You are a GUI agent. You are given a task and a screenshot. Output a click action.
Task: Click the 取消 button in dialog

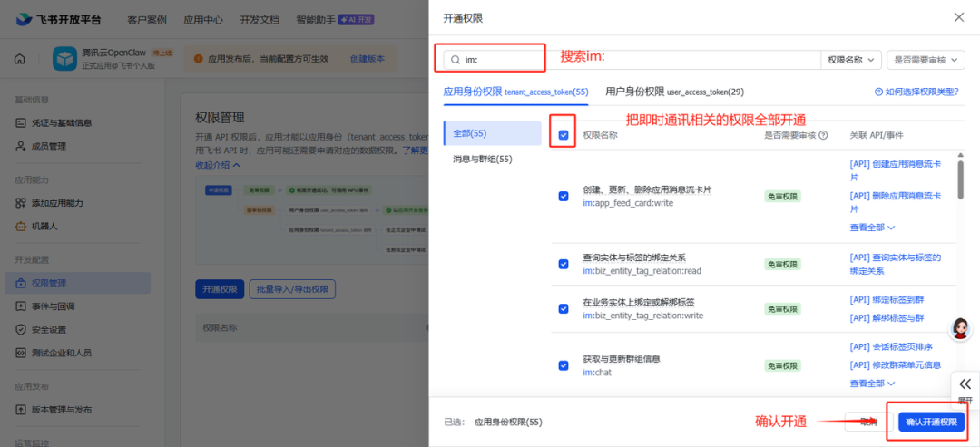tap(868, 422)
